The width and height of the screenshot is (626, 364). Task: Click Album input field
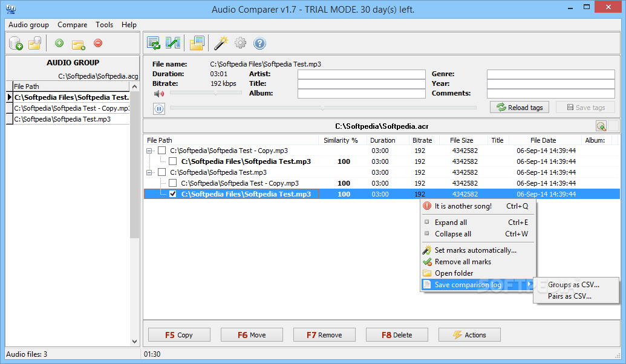coord(361,93)
